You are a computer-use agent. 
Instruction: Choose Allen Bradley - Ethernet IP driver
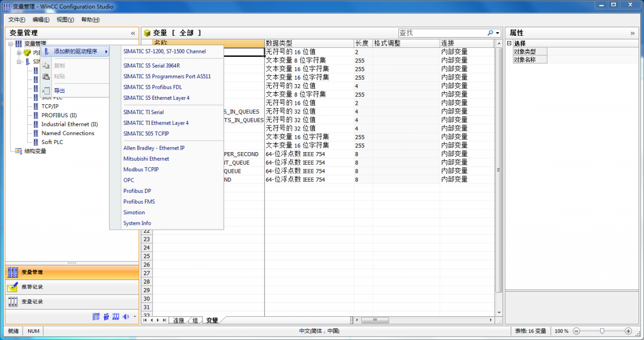(167, 148)
